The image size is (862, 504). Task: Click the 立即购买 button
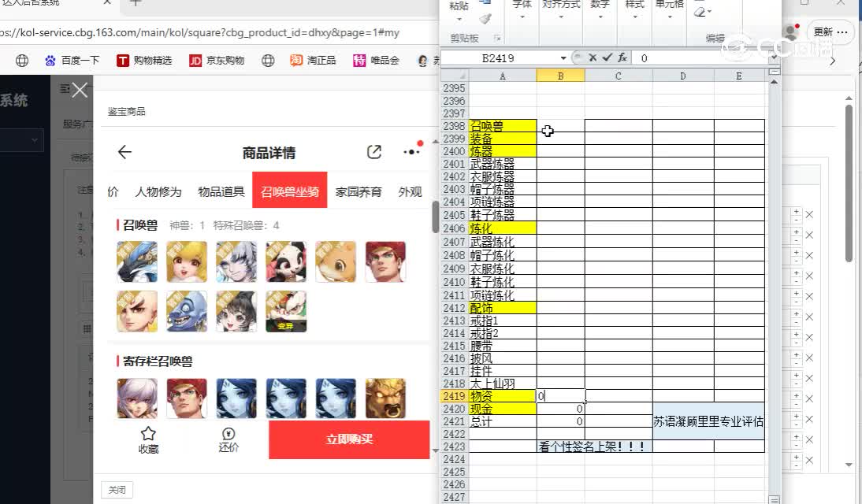point(349,439)
